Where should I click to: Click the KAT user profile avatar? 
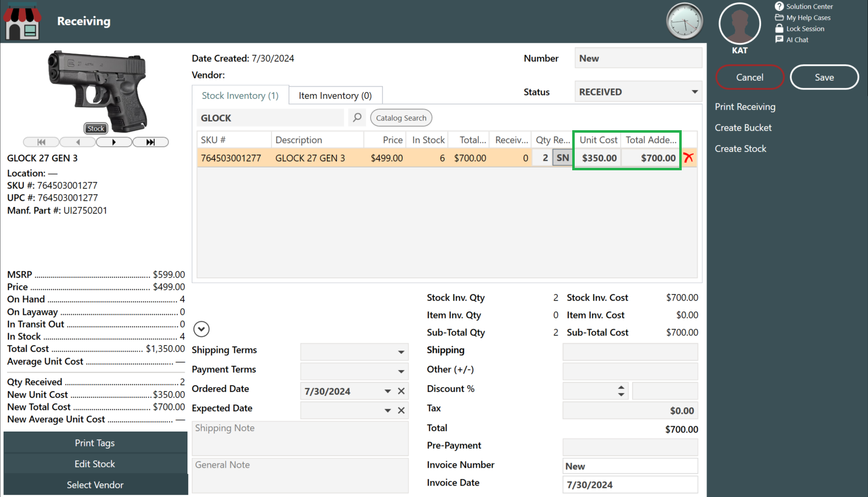tap(739, 24)
